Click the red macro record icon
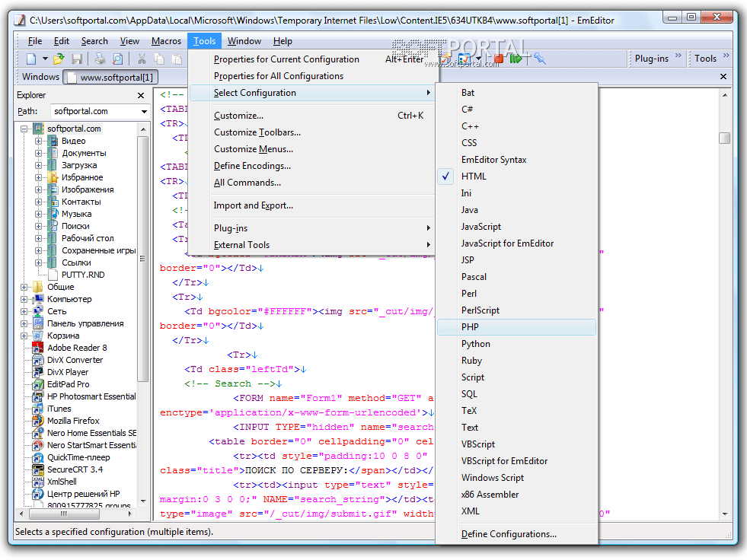 point(499,59)
